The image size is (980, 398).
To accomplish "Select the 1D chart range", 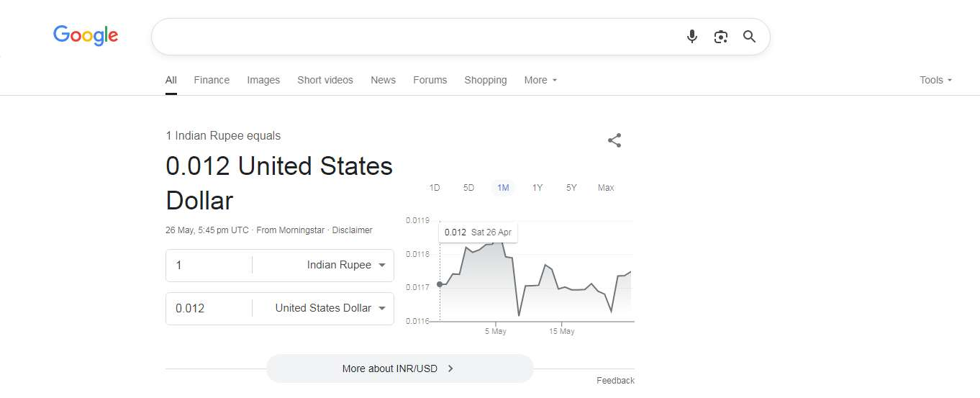I will (435, 188).
